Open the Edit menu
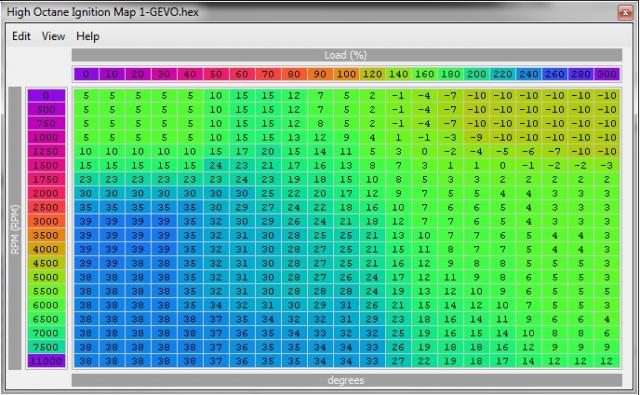Viewport: 640px width, 395px height. click(21, 36)
